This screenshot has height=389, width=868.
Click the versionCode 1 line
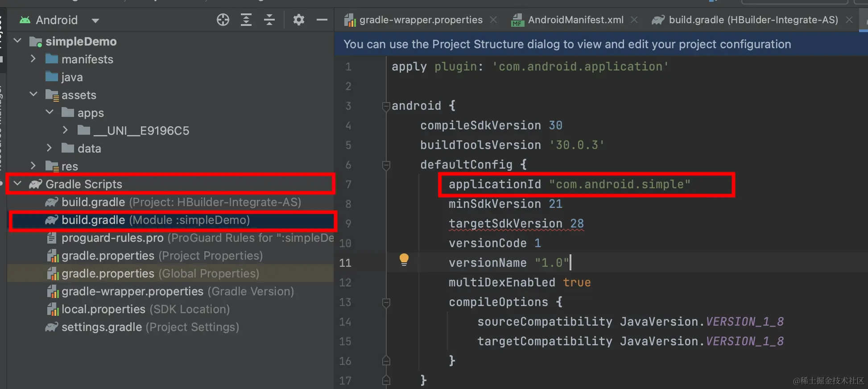pos(495,243)
